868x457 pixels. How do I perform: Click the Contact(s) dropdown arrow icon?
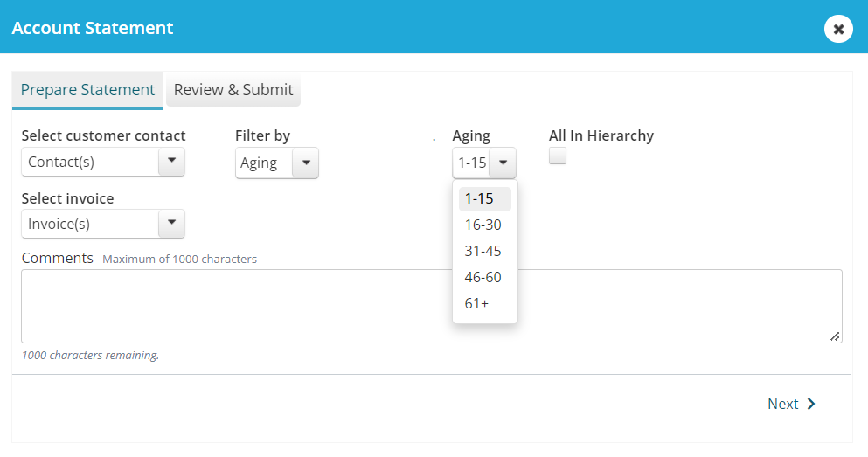[x=171, y=161]
